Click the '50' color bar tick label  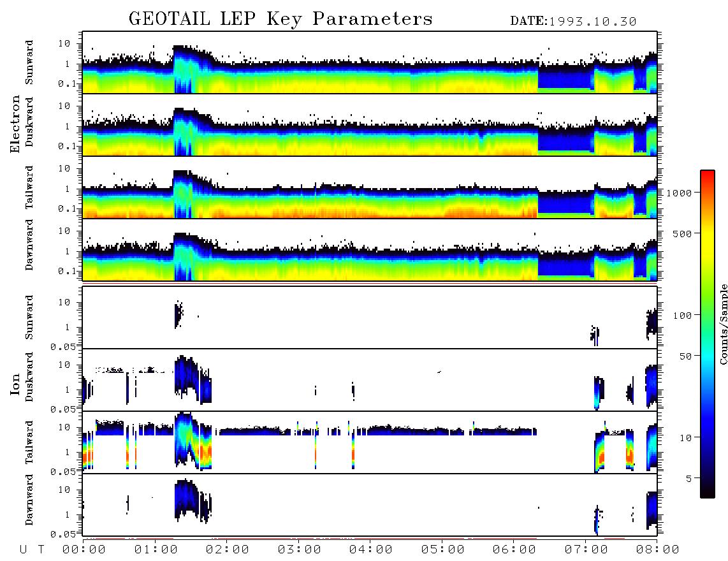pos(685,356)
